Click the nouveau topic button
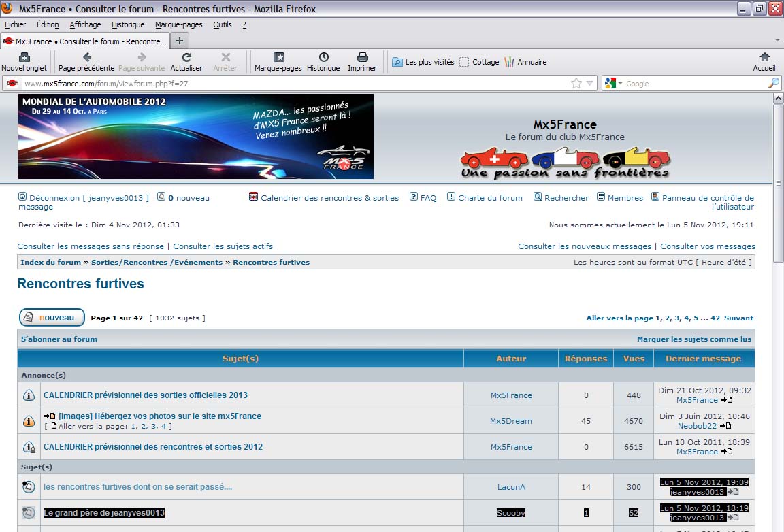The width and height of the screenshot is (784, 532). click(52, 318)
